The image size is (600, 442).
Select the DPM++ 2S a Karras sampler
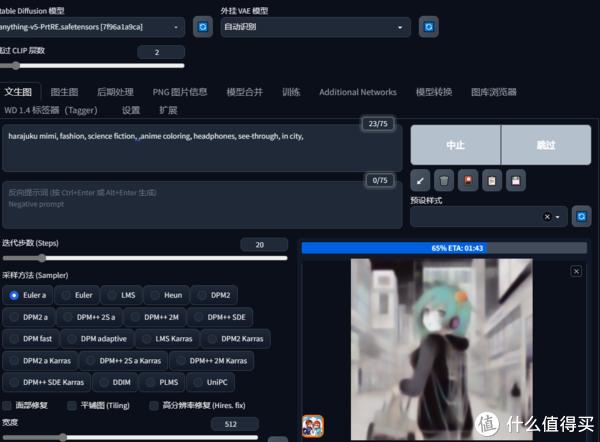(x=124, y=361)
